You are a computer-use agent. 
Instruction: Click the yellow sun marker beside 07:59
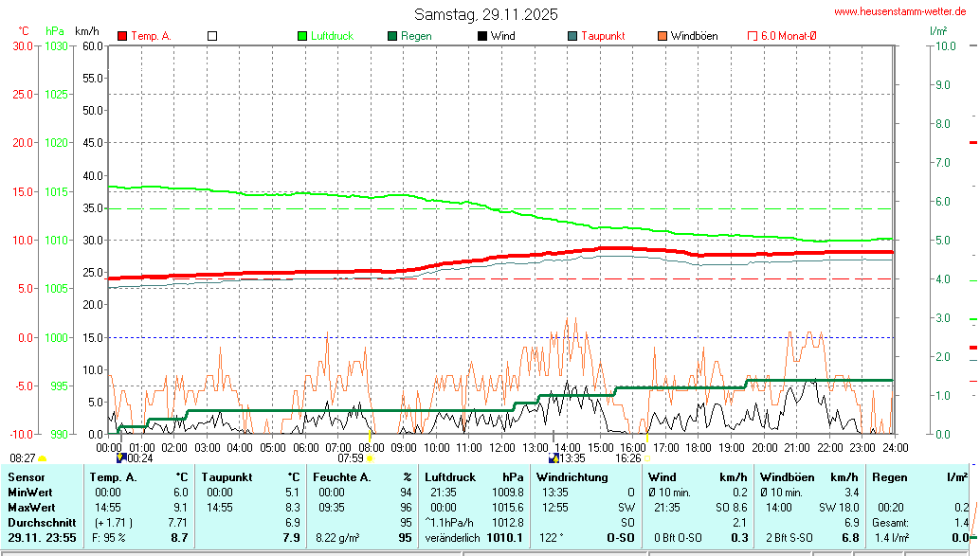[370, 458]
